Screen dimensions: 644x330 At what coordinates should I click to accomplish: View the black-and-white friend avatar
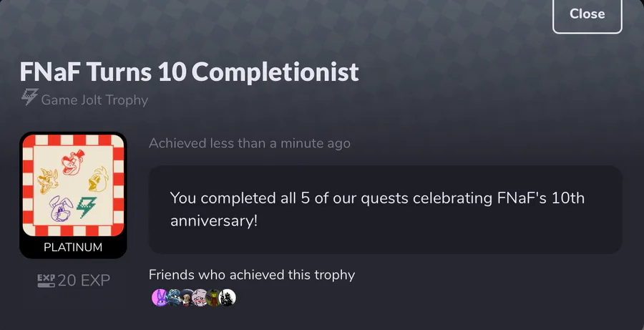point(228,298)
